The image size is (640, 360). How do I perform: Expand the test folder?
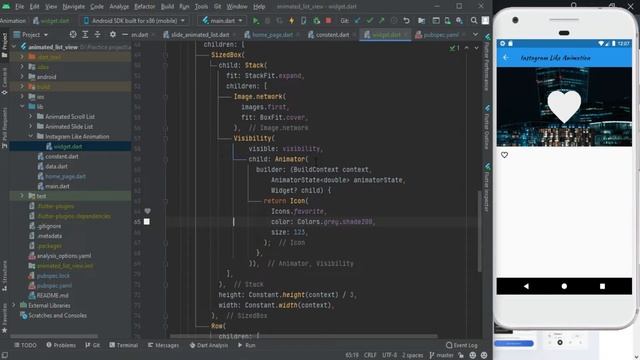coord(22,196)
